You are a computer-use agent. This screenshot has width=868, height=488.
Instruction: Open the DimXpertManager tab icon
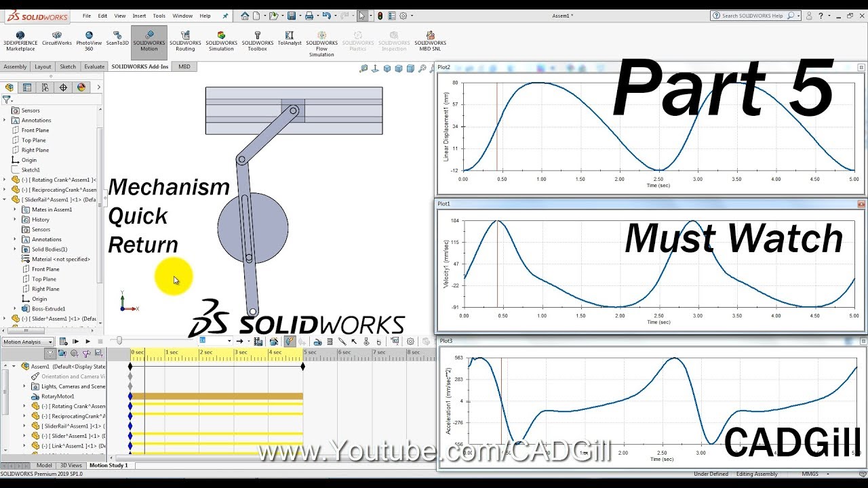[63, 87]
